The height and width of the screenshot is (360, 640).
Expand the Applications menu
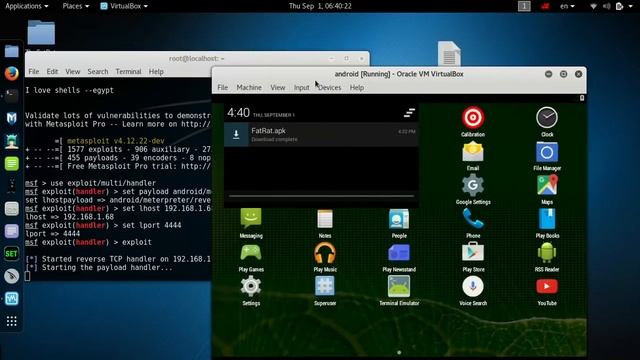coord(27,6)
